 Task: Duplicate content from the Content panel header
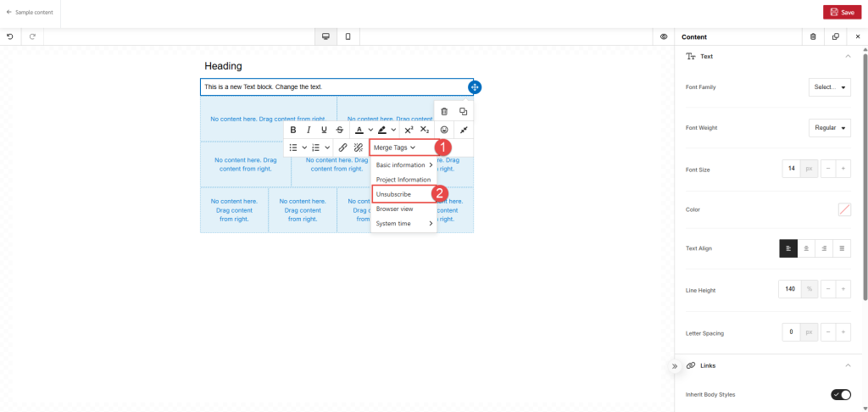coord(835,36)
